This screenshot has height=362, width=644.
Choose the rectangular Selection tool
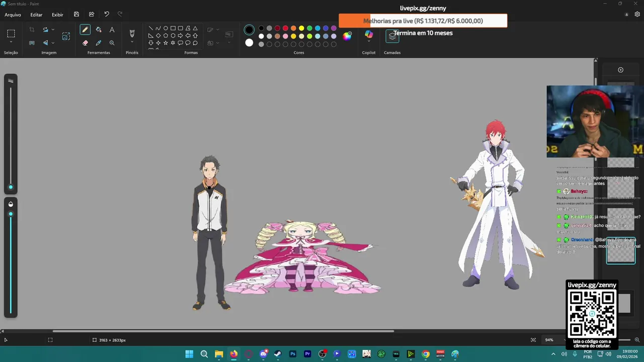[11, 34]
